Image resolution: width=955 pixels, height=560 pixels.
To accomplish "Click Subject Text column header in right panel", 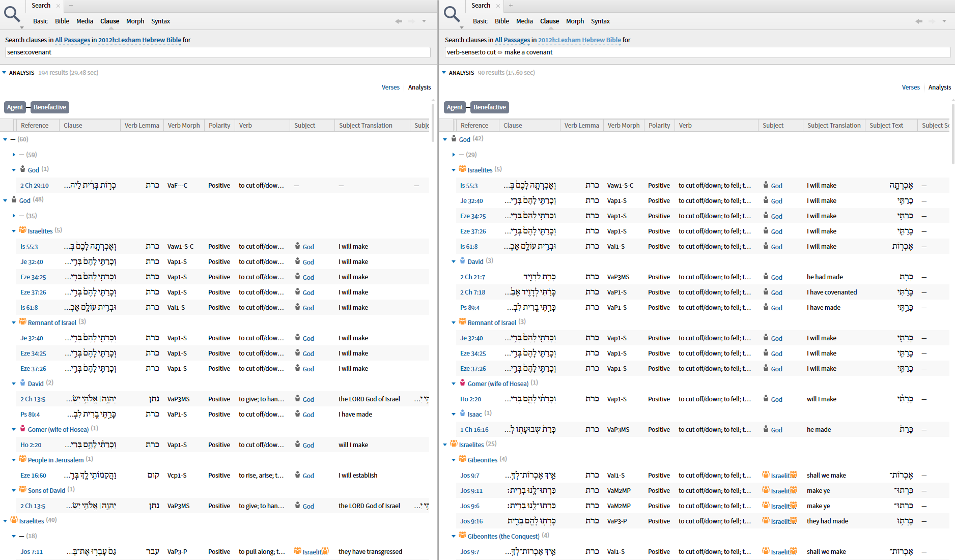I will 886,126.
